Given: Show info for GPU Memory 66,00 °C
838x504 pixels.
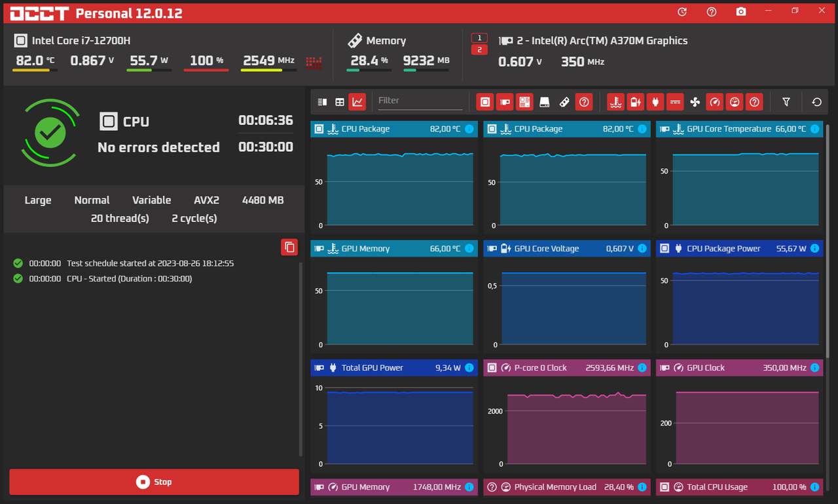Looking at the screenshot, I should pos(469,249).
